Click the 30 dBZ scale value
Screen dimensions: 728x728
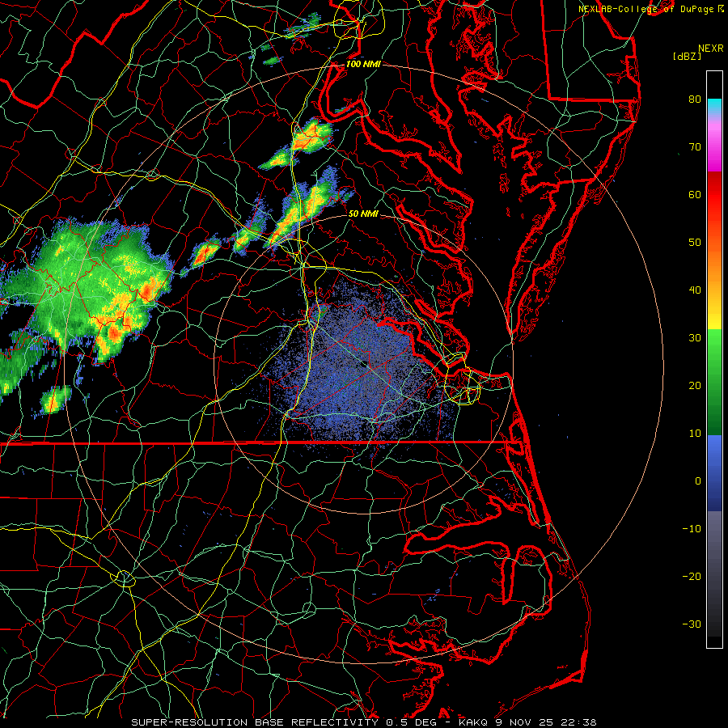695,337
